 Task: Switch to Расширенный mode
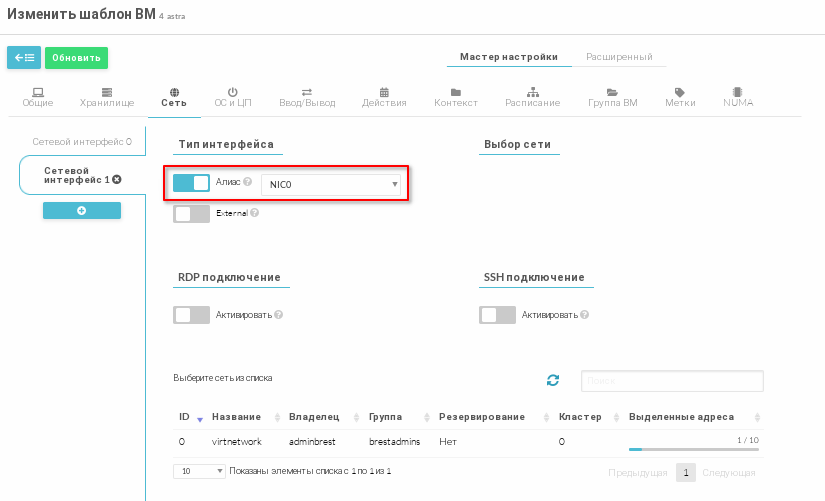[x=619, y=57]
